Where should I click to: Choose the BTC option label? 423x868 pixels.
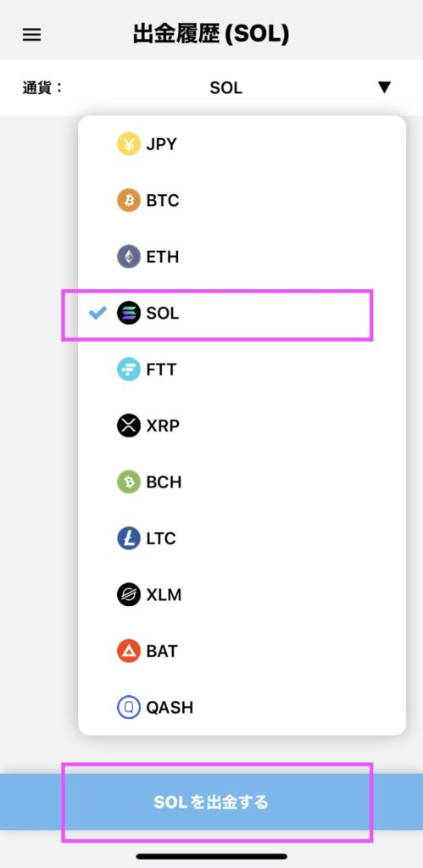pyautogui.click(x=163, y=200)
